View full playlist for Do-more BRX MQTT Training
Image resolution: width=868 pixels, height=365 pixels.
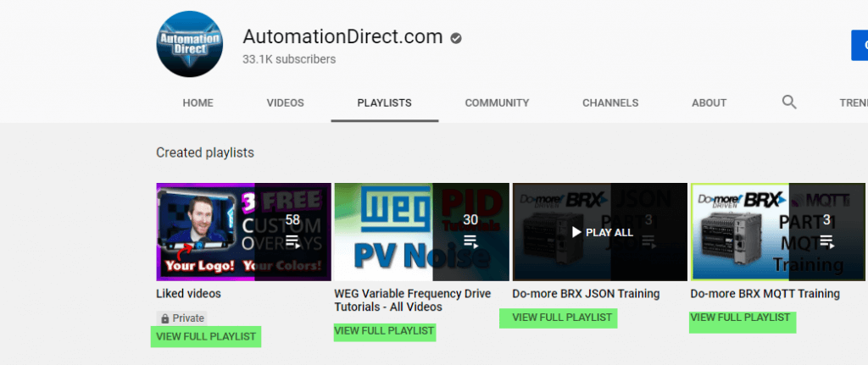[740, 318]
